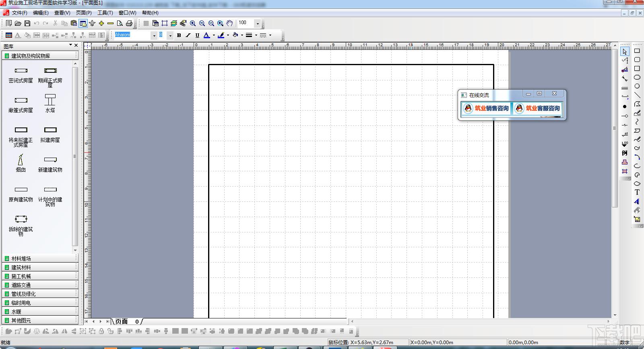Open the font color dropdown arrow
Viewport: 644px width, 349px height.
(214, 35)
